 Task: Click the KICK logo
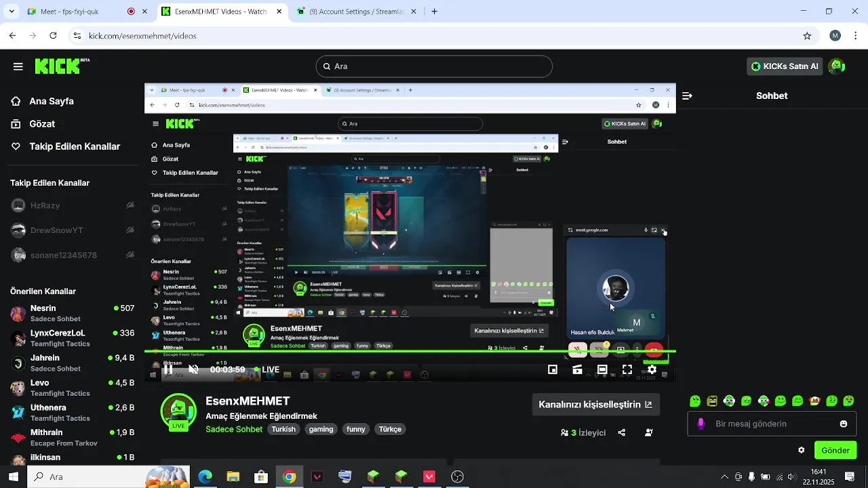[62, 66]
